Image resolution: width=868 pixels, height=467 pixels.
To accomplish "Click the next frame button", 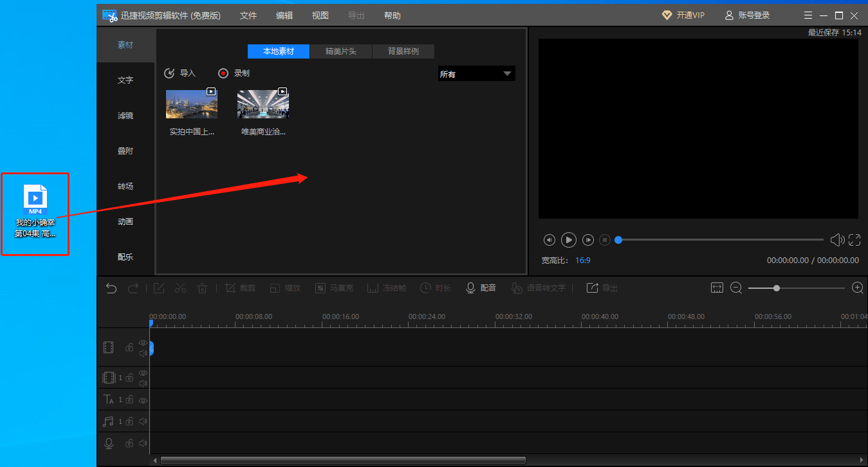I will [588, 240].
